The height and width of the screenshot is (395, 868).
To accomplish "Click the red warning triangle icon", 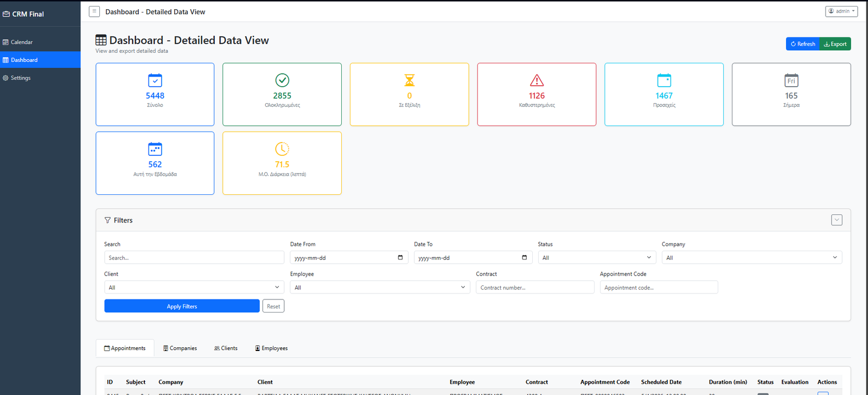I will click(537, 80).
